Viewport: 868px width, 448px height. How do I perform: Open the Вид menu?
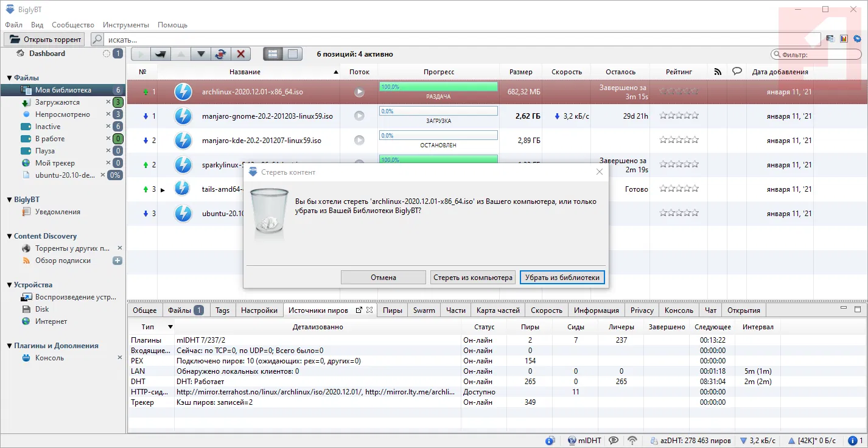[x=37, y=25]
